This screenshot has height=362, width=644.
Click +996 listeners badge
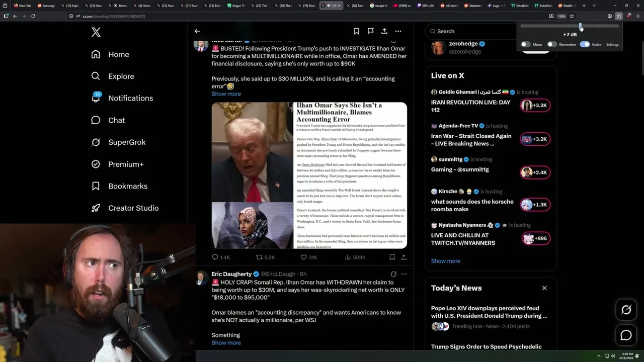point(535,238)
